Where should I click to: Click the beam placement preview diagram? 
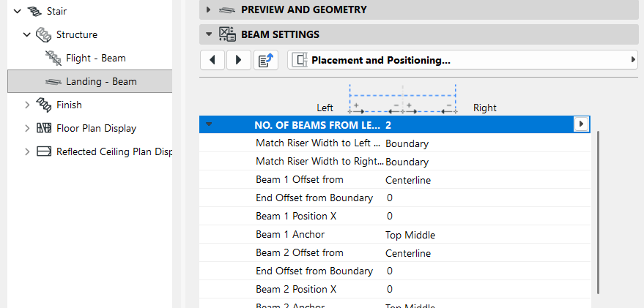tap(402, 99)
